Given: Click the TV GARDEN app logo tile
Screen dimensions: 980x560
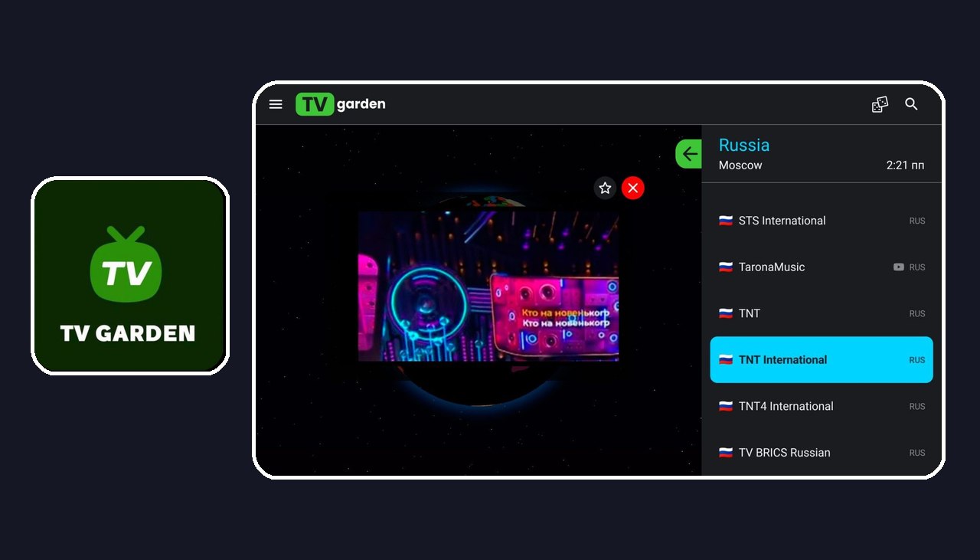Looking at the screenshot, I should point(130,276).
